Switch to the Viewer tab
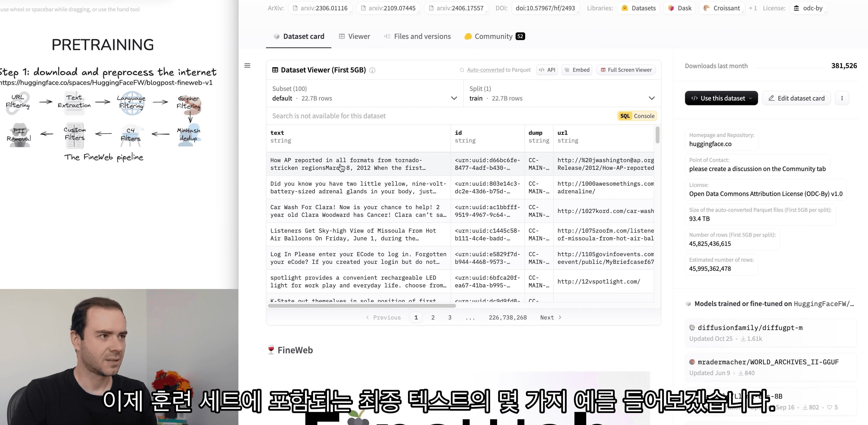The width and height of the screenshot is (868, 425). 355,36
